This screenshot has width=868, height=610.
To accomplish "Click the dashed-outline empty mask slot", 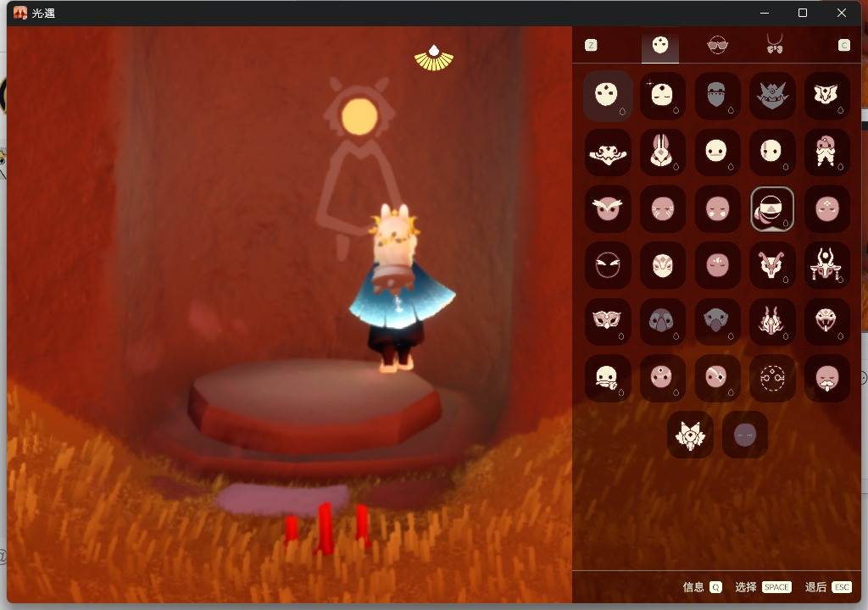I will point(771,378).
